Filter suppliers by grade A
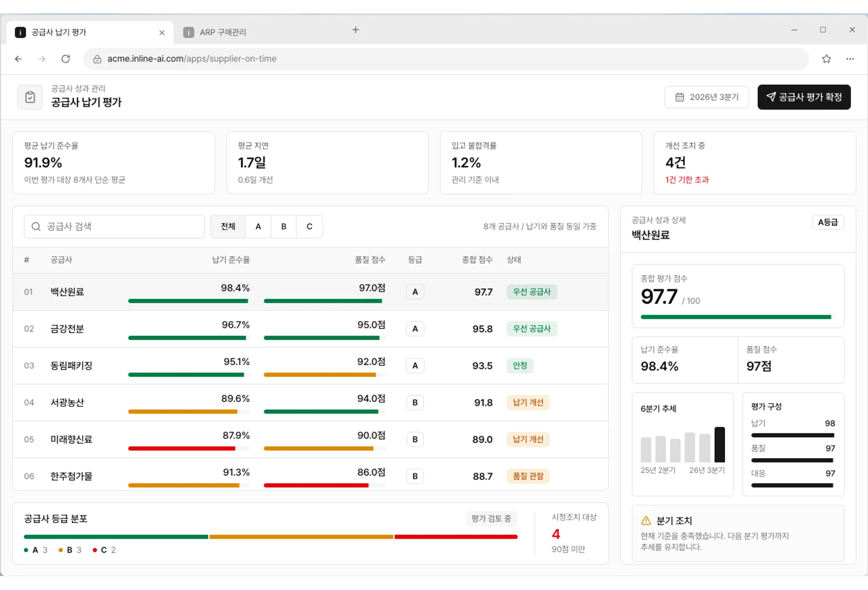 tap(258, 227)
